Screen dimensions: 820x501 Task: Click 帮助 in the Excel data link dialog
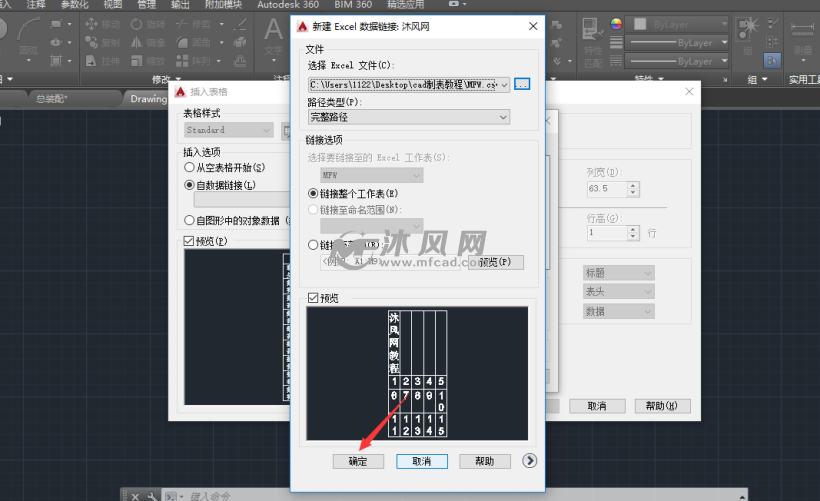[485, 461]
